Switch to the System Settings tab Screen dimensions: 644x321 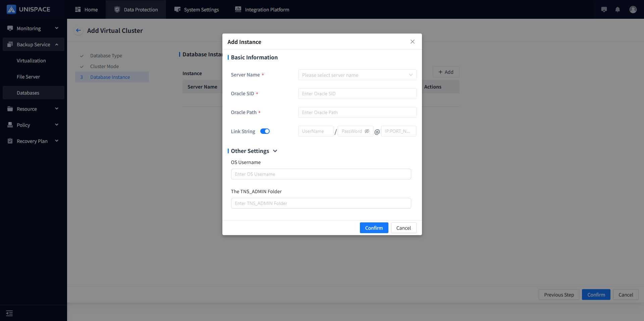(197, 10)
